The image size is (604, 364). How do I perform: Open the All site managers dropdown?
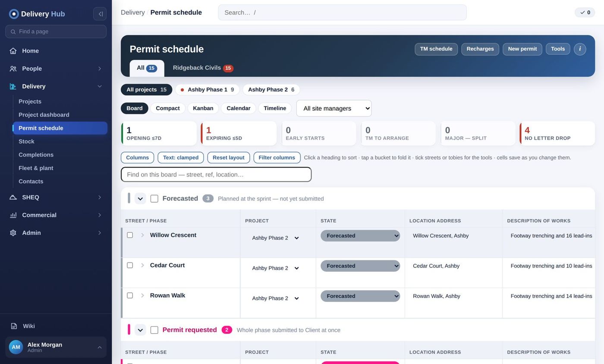point(334,108)
